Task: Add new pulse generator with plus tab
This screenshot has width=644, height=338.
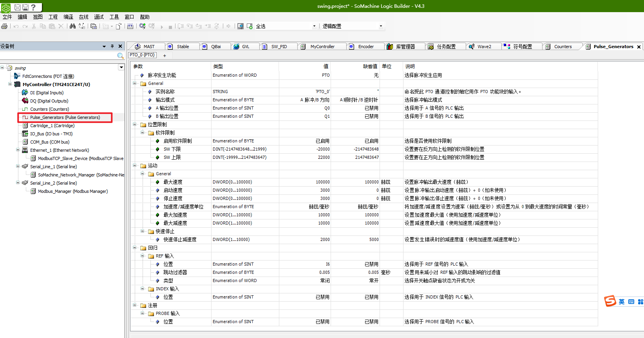Action: click(165, 56)
